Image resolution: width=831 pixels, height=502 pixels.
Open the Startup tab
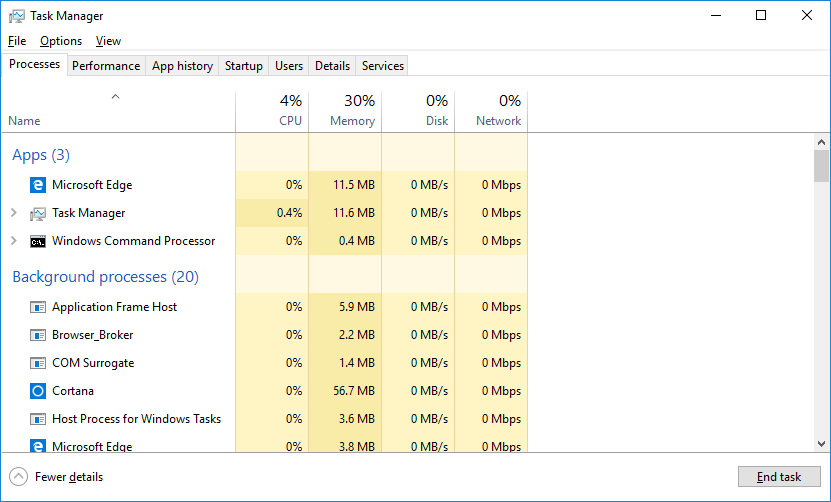244,66
